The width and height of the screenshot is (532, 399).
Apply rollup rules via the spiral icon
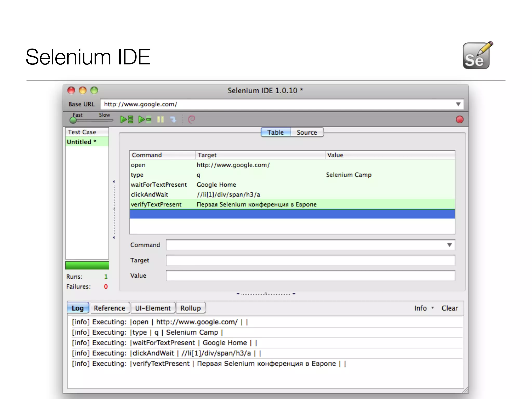point(192,119)
